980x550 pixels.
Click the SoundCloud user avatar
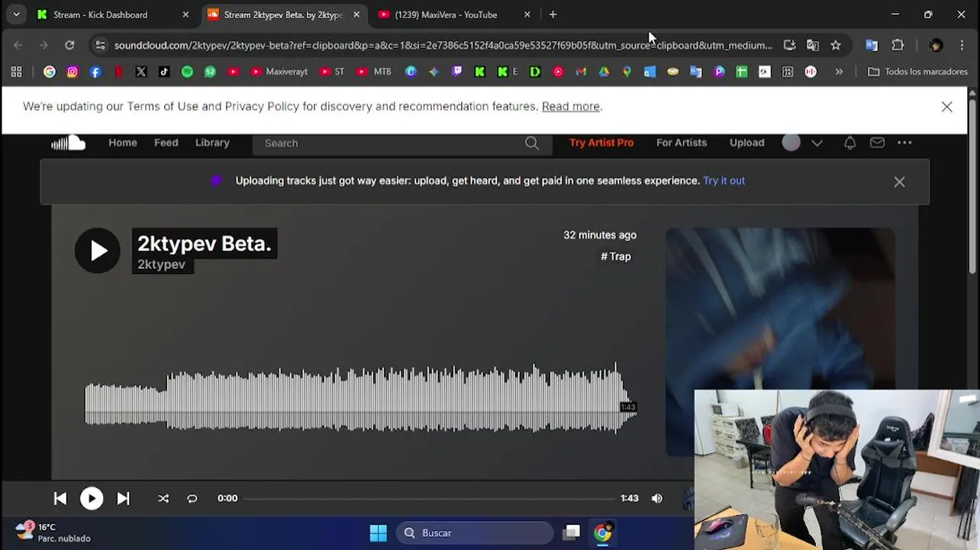point(791,143)
